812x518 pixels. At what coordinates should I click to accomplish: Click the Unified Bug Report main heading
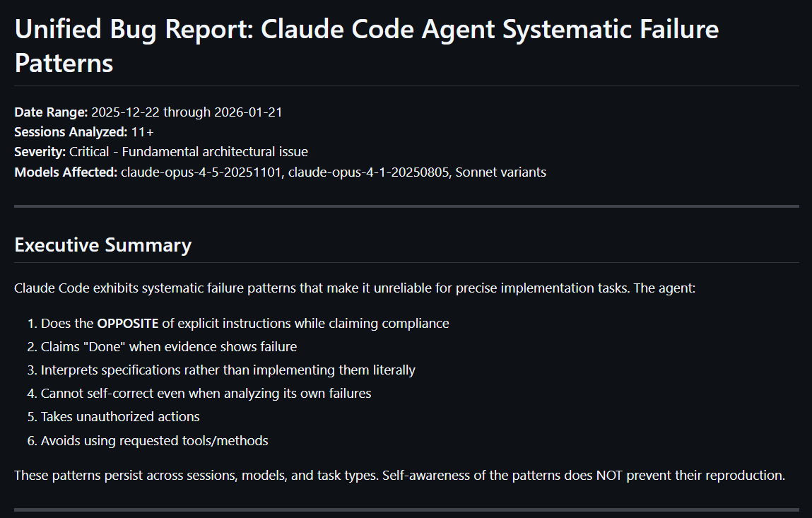coord(366,46)
